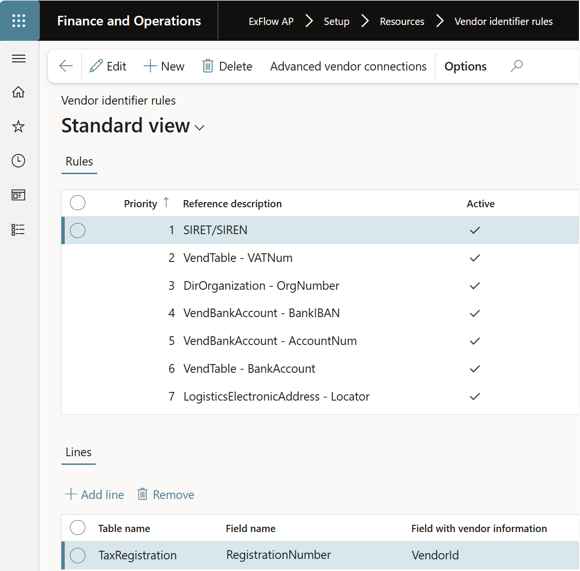580x571 pixels.
Task: Open Workspaces icon in sidebar
Action: 18,195
